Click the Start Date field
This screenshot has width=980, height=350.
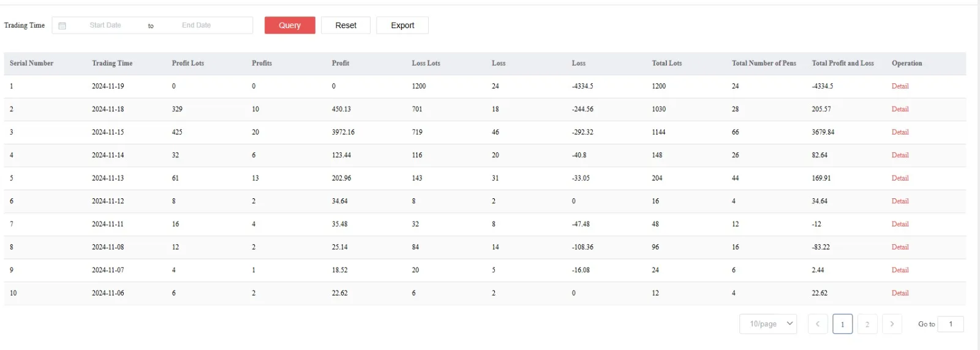click(105, 26)
